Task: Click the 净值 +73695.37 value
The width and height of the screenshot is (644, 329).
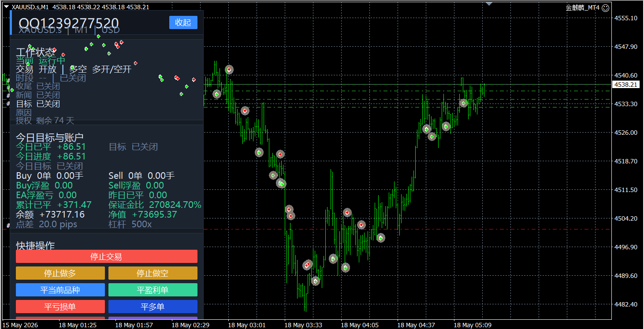Action: pyautogui.click(x=143, y=214)
